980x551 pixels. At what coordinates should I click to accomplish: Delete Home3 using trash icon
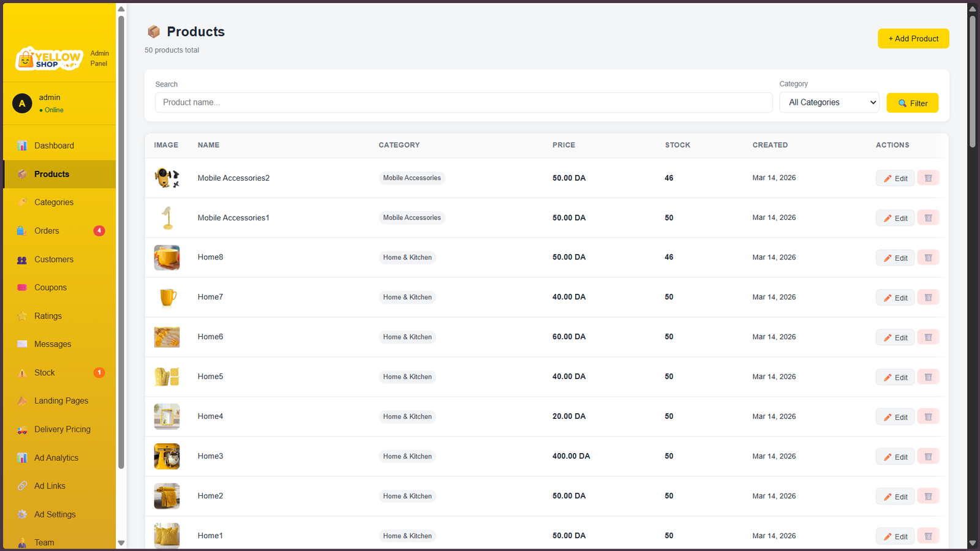click(928, 457)
